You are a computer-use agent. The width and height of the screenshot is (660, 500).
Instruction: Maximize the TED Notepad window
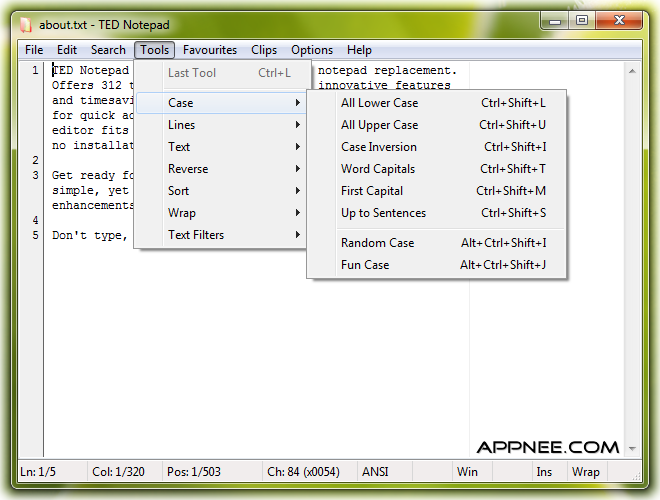(582, 20)
